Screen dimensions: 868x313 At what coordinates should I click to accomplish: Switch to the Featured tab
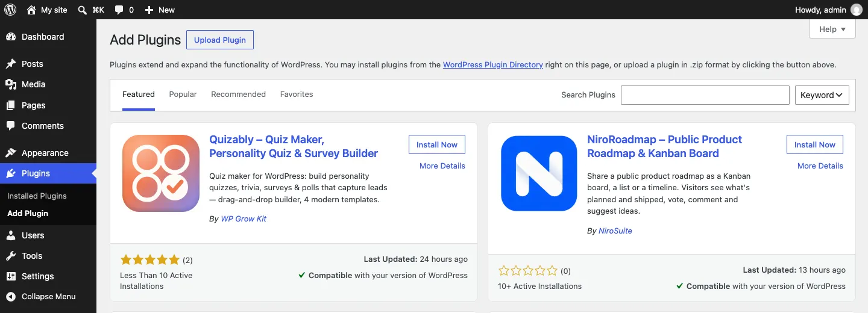click(139, 95)
